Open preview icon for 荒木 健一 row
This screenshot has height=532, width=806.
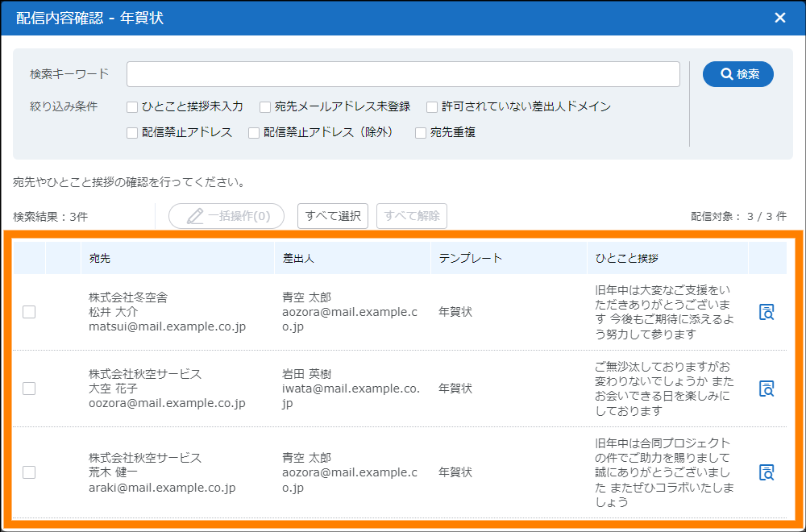pyautogui.click(x=767, y=472)
